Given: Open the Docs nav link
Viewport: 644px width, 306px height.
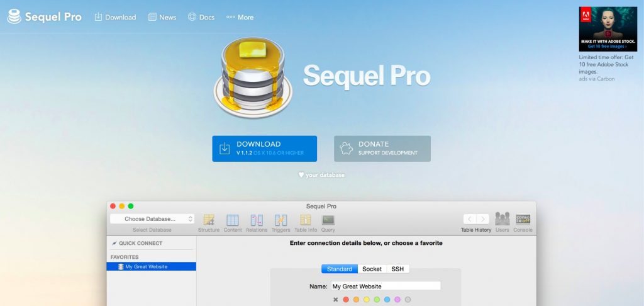Looking at the screenshot, I should pyautogui.click(x=201, y=17).
